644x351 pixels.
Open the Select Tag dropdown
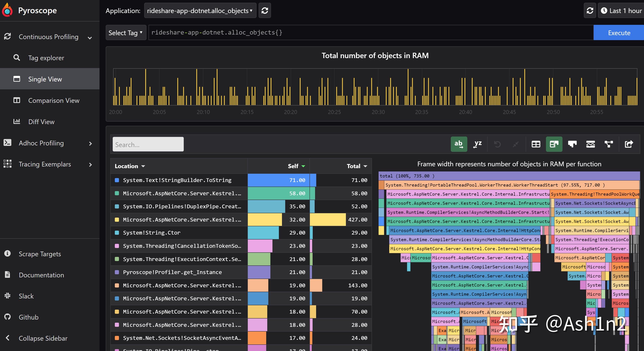126,33
